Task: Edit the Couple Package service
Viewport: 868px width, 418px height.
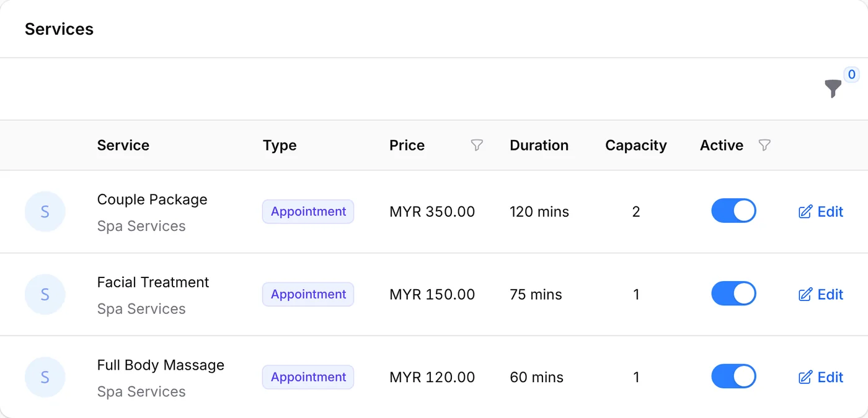Action: point(821,212)
